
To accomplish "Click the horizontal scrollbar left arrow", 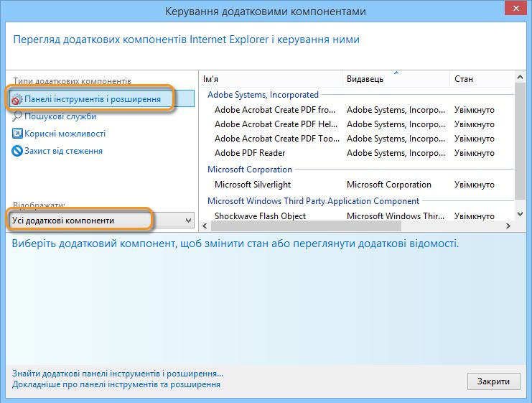I will point(205,226).
